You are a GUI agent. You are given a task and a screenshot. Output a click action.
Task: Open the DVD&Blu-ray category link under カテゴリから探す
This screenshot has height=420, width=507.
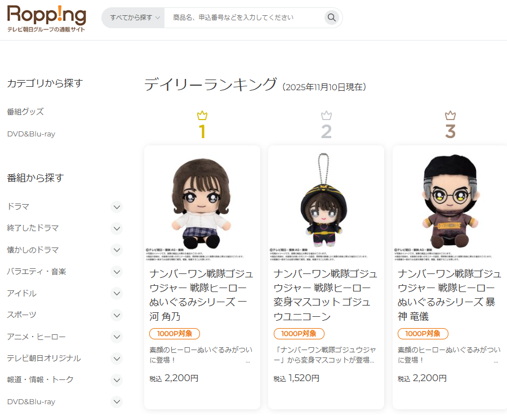pyautogui.click(x=31, y=134)
